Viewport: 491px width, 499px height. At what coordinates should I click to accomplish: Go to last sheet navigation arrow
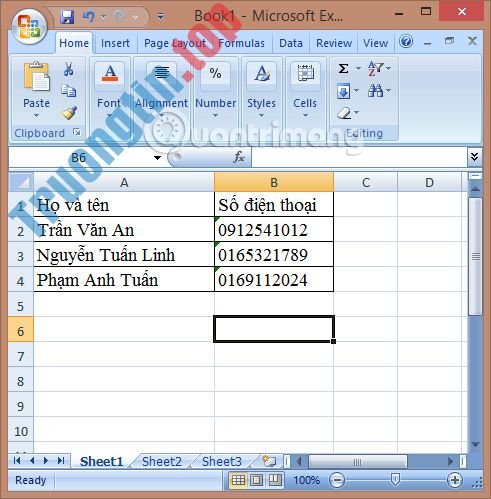click(61, 461)
